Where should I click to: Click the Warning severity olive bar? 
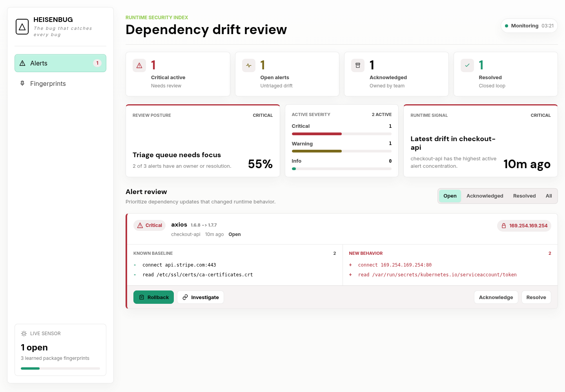(x=317, y=151)
